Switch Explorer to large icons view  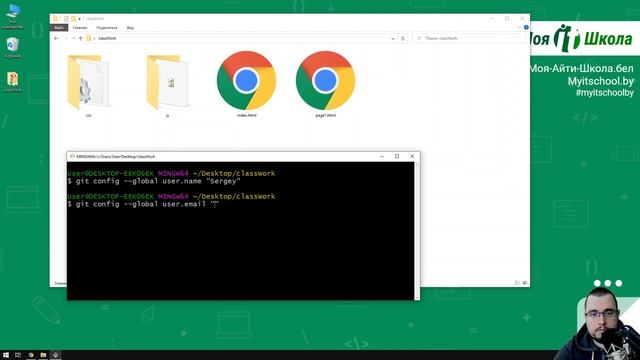pos(525,282)
